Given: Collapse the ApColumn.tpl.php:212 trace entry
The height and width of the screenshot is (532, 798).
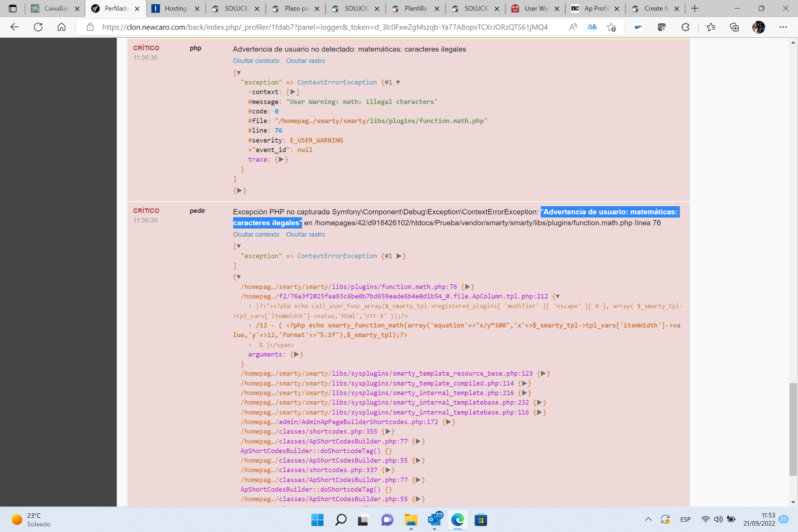Looking at the screenshot, I should (x=557, y=296).
